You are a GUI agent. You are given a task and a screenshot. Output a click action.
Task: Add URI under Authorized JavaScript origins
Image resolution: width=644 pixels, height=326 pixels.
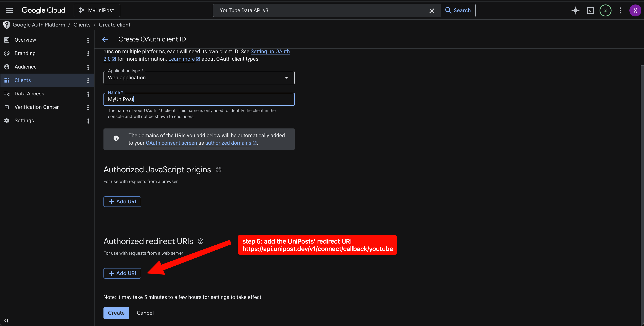tap(122, 202)
